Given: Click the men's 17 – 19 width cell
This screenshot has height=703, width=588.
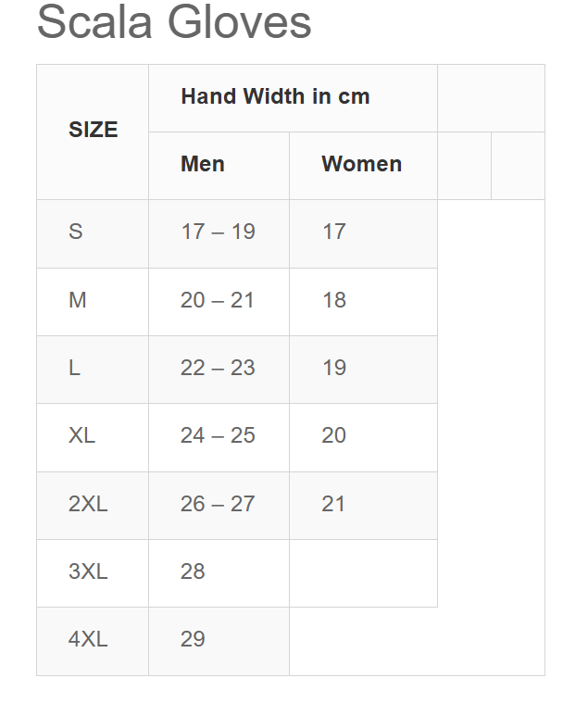Looking at the screenshot, I should tap(218, 232).
